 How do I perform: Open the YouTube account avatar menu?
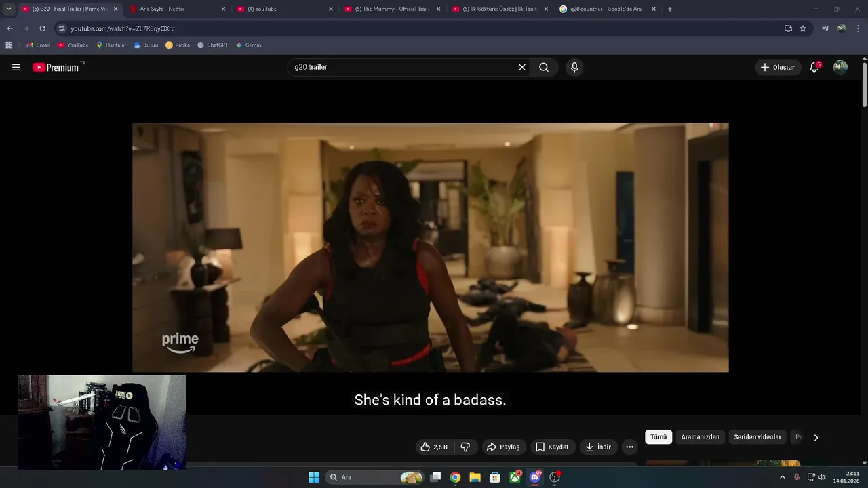coord(840,67)
